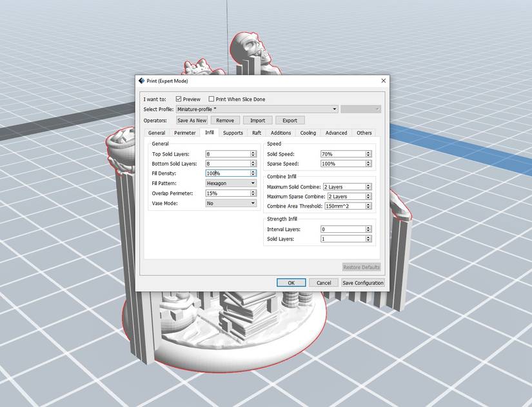
Task: Click the Maximum Solid Combine field
Action: tap(344, 186)
